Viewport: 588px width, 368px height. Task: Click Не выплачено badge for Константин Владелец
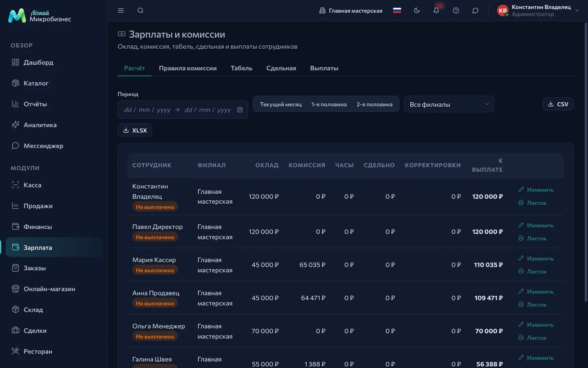155,207
